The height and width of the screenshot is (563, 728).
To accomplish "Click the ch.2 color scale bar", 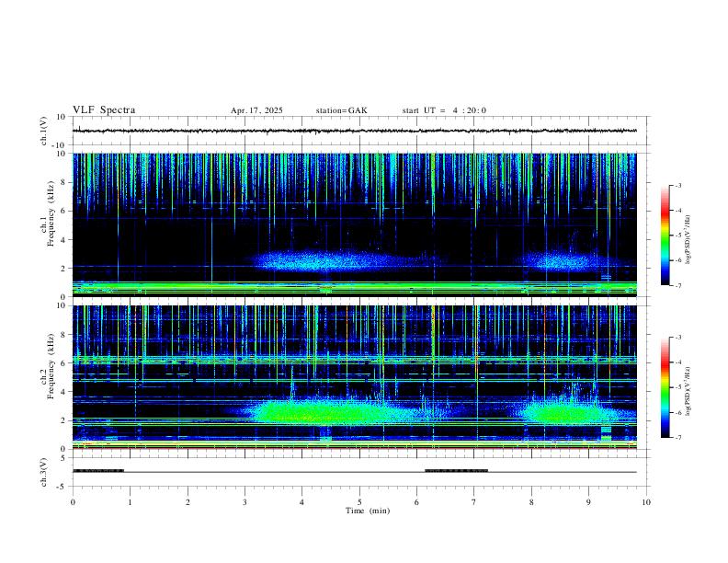I will [x=665, y=387].
